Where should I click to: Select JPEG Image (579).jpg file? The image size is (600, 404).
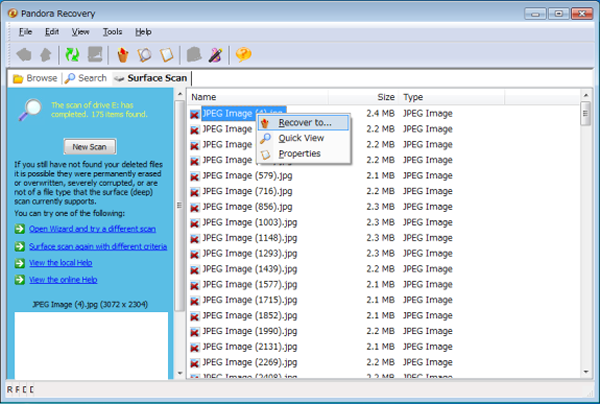click(247, 176)
